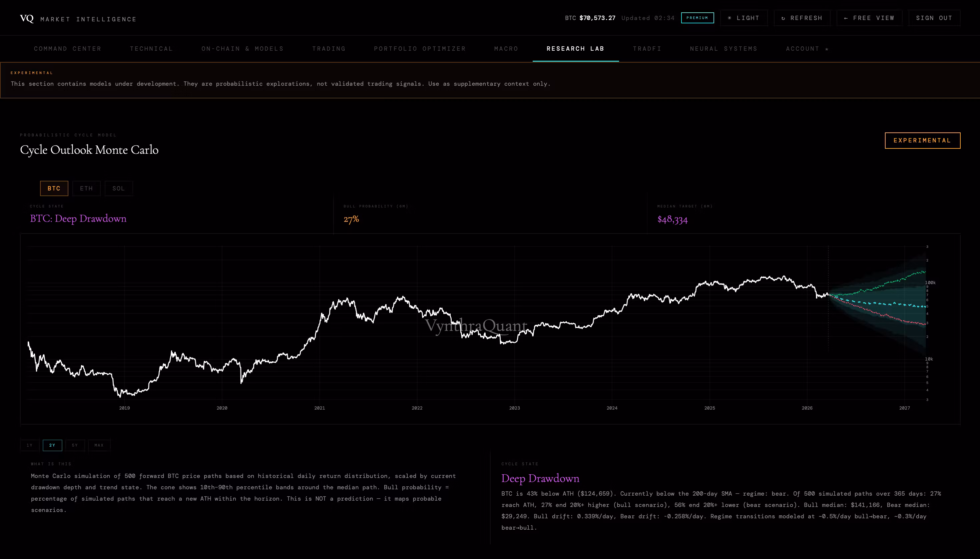Open the On-Chain & Models tab
Image resolution: width=980 pixels, height=559 pixels.
point(242,49)
